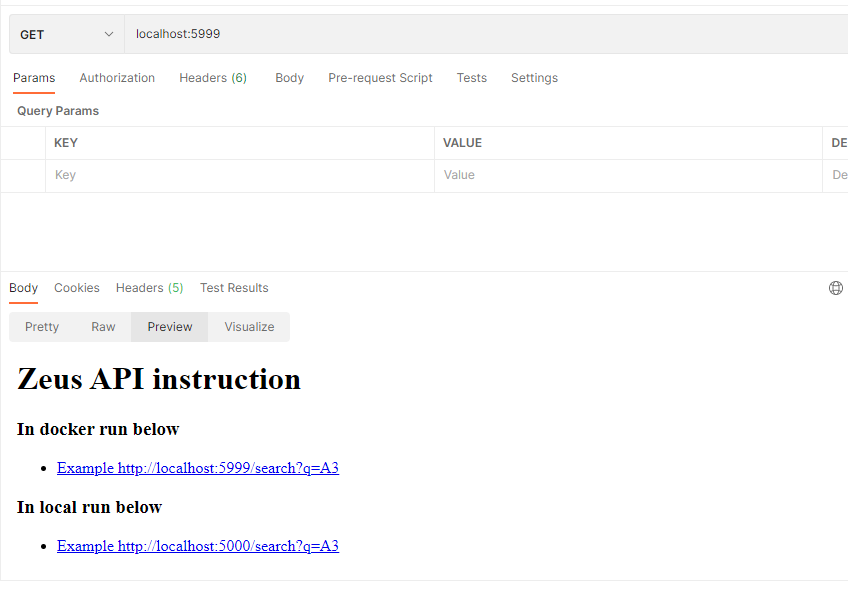Open the localhost:5999 search example link
The image size is (848, 591).
point(198,468)
